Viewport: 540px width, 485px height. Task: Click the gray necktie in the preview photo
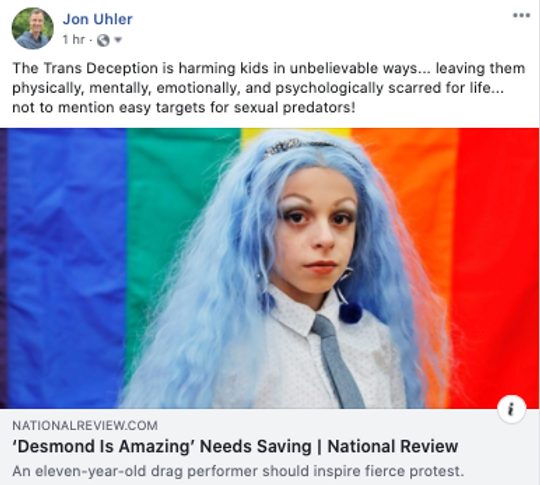pyautogui.click(x=336, y=360)
